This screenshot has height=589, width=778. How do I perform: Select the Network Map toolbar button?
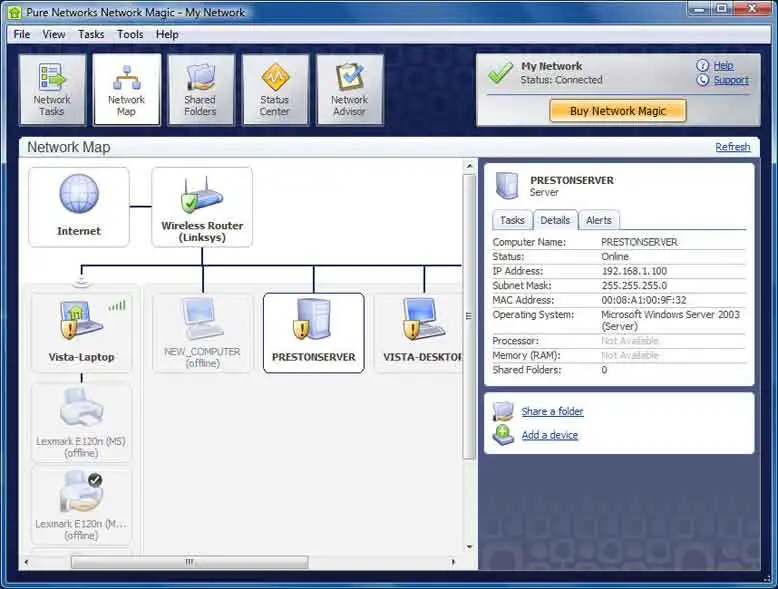pyautogui.click(x=127, y=90)
